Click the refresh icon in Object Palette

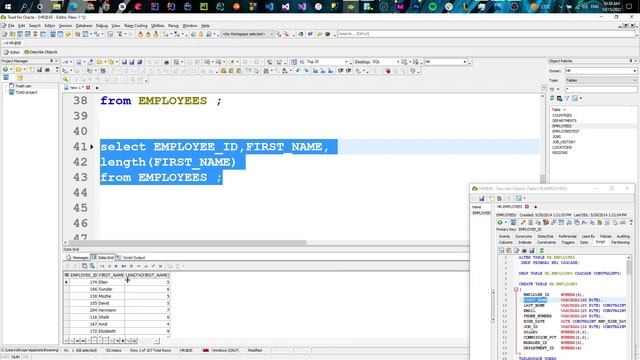tap(552, 98)
